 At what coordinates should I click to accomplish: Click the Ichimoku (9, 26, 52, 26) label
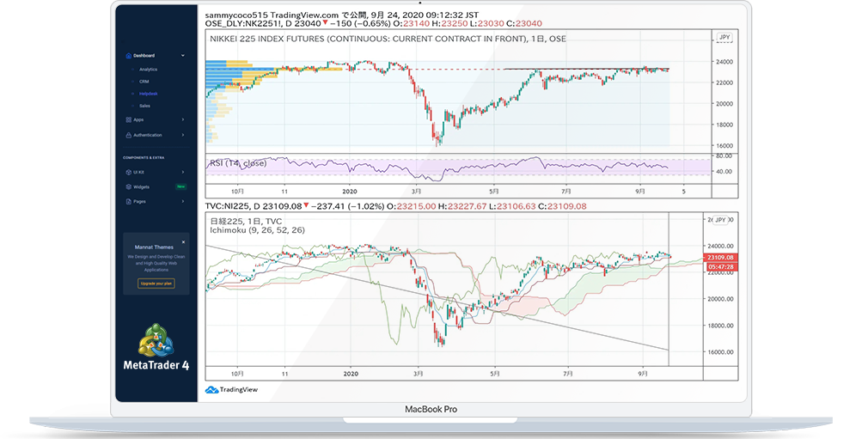click(x=258, y=230)
